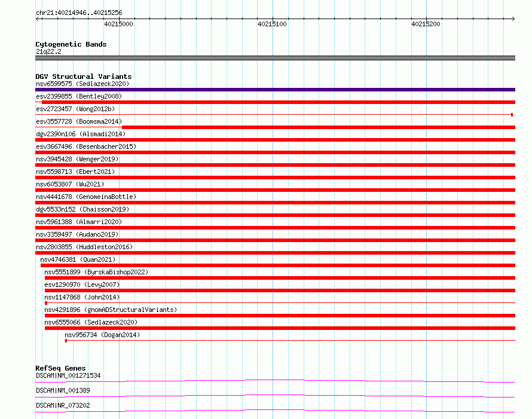The image size is (532, 419).
Task: Open variant esv3557728 (Boomsma2014)
Action: click(x=79, y=121)
